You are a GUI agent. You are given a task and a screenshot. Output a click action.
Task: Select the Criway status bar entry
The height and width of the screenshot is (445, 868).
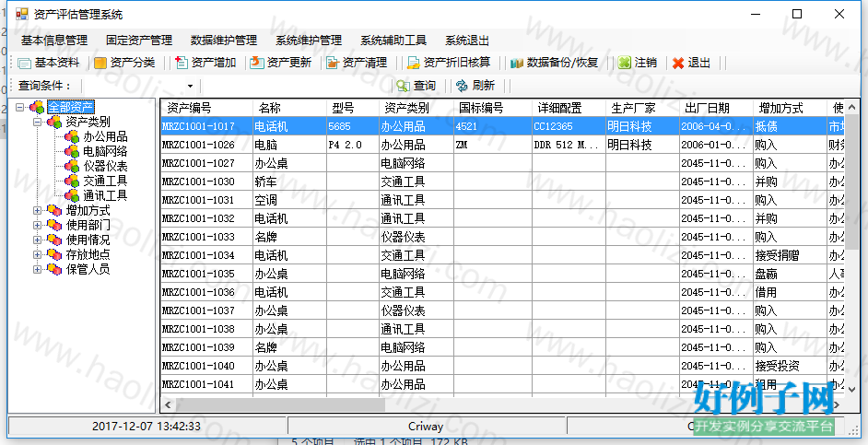pos(426,427)
